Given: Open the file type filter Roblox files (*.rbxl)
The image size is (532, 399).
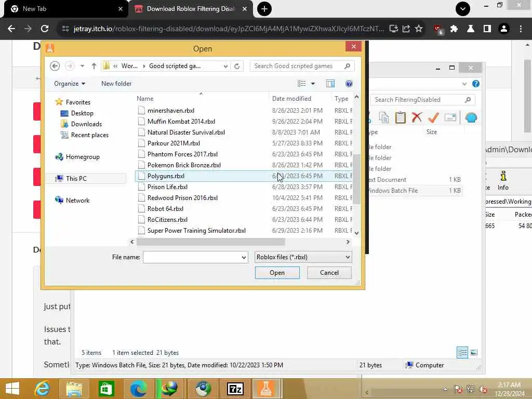Looking at the screenshot, I should pos(303,257).
